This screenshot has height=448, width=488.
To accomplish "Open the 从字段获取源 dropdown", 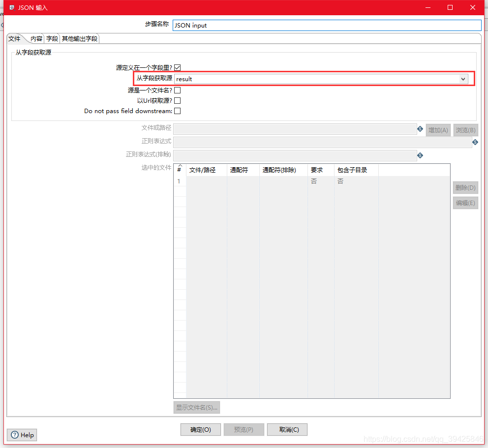I will coord(463,79).
